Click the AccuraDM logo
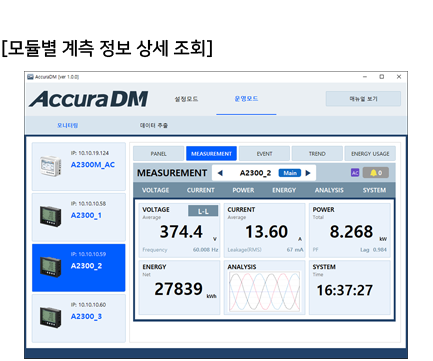The image size is (433, 361). 89,99
